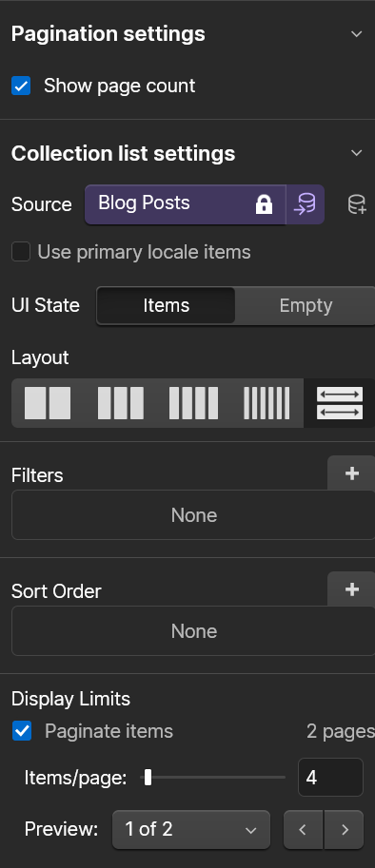Uncheck Show page count
Image resolution: width=375 pixels, height=868 pixels.
21,86
